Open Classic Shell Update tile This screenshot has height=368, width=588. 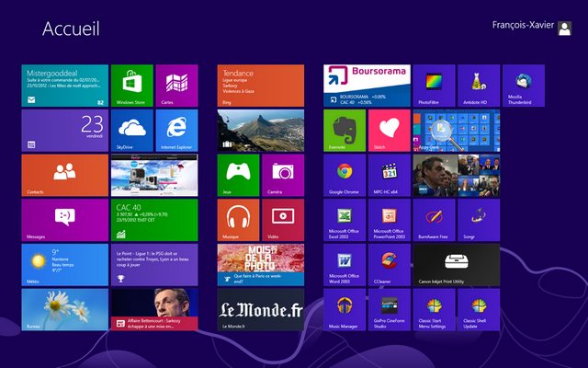[479, 309]
